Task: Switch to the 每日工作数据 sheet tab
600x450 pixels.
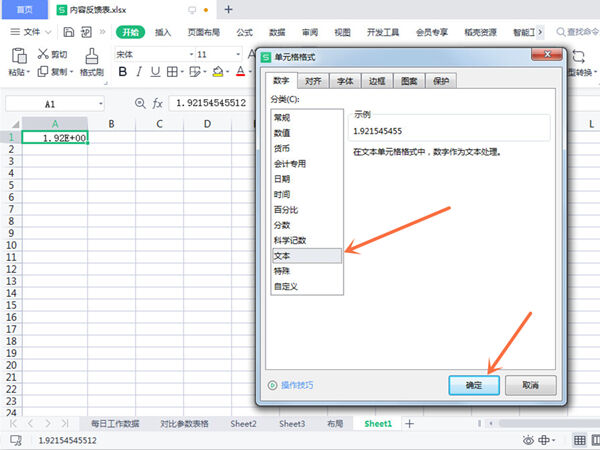Action: 115,424
